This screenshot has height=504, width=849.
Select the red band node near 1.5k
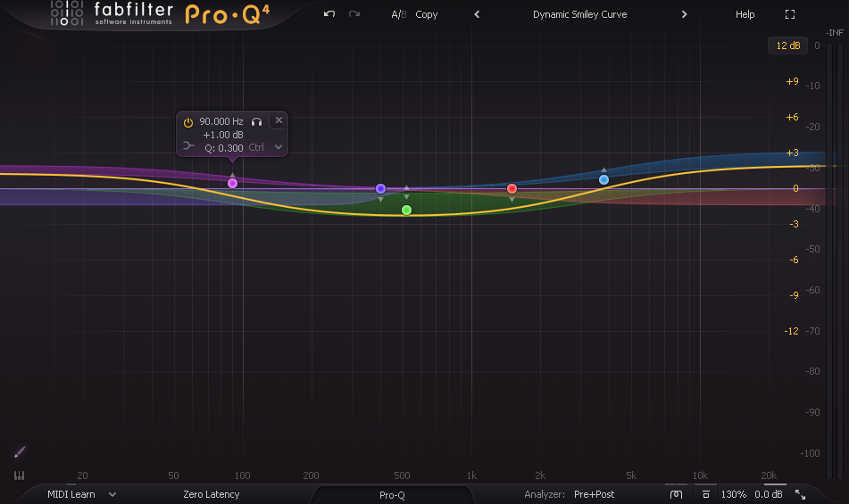(x=512, y=189)
